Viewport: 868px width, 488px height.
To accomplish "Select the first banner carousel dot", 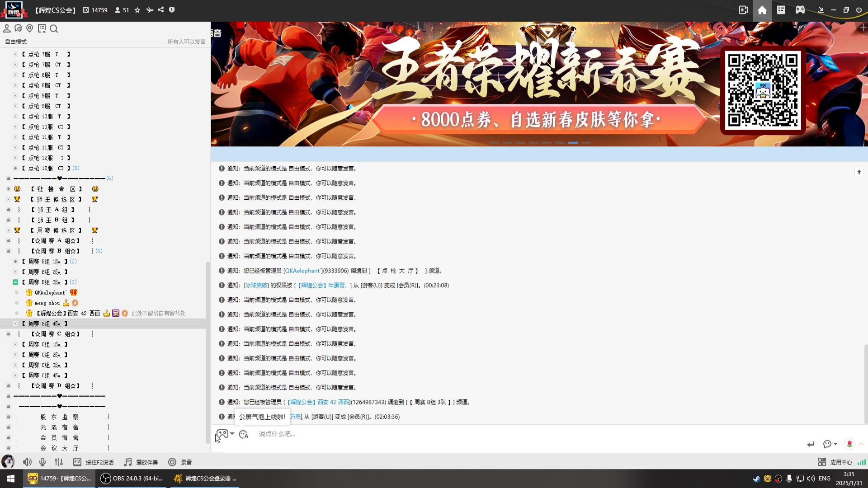I will [x=494, y=143].
